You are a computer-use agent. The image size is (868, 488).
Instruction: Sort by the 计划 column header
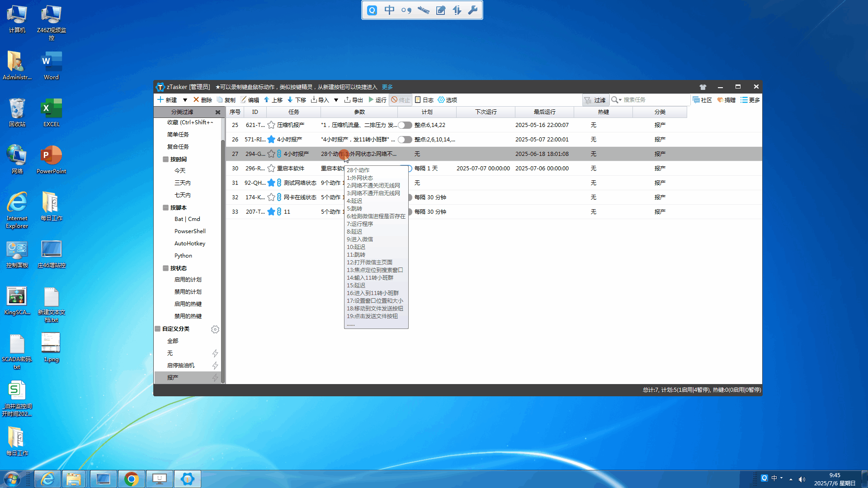pyautogui.click(x=427, y=112)
